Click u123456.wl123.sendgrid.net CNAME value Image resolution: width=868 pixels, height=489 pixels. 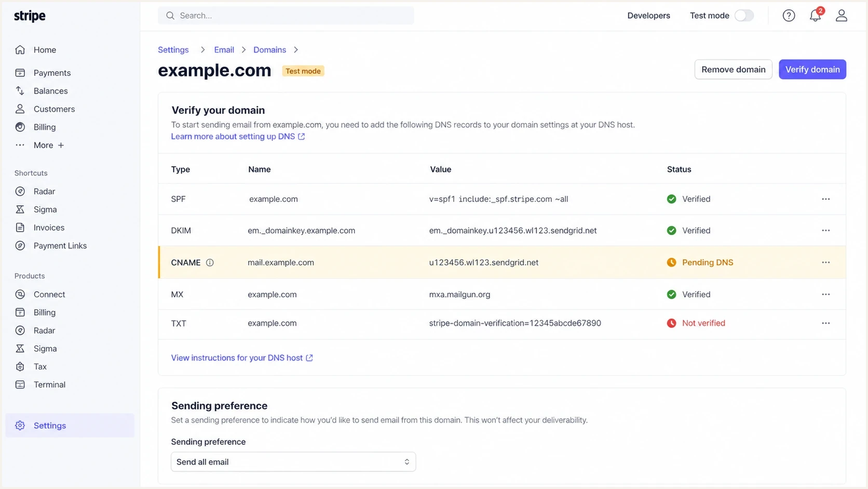click(x=484, y=262)
